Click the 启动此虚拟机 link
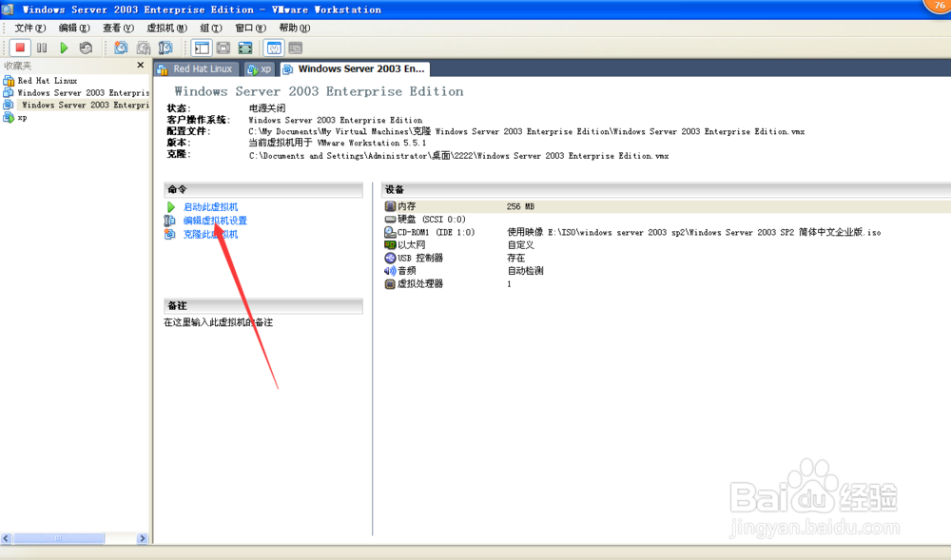This screenshot has width=951, height=560. point(210,206)
